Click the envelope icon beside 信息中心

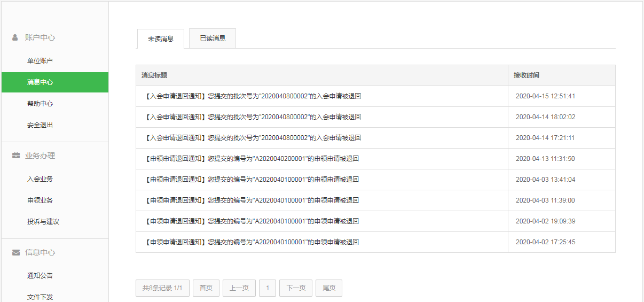click(x=16, y=252)
